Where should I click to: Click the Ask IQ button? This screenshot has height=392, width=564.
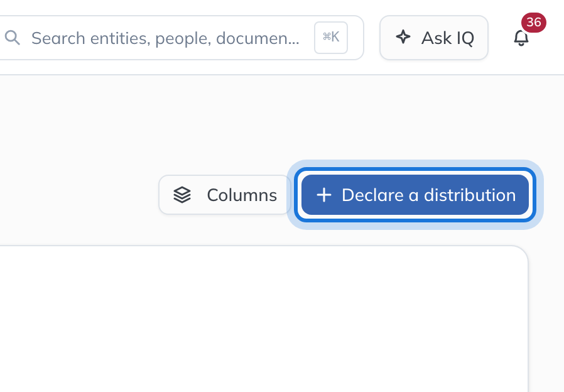(434, 38)
